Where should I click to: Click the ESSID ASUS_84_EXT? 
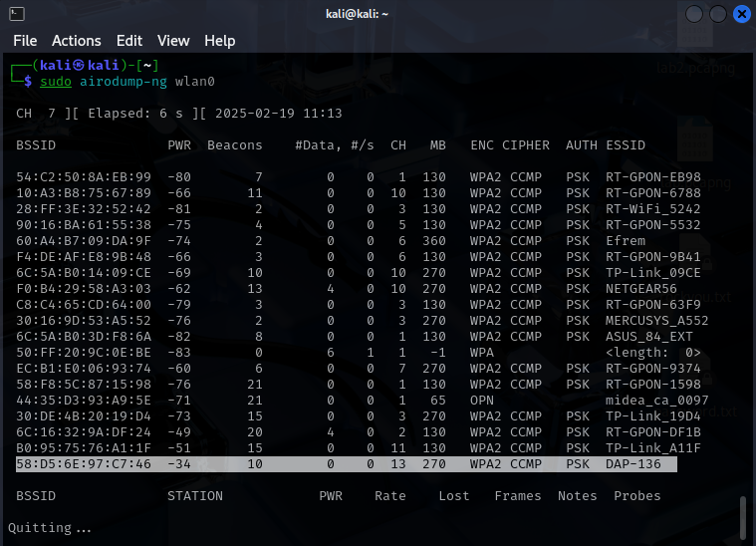[x=649, y=336]
